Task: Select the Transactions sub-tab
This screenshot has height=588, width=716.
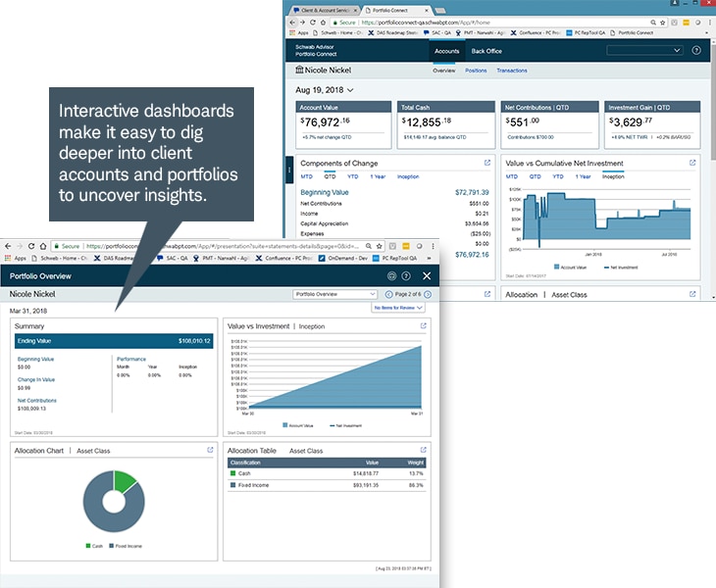Action: tap(512, 71)
